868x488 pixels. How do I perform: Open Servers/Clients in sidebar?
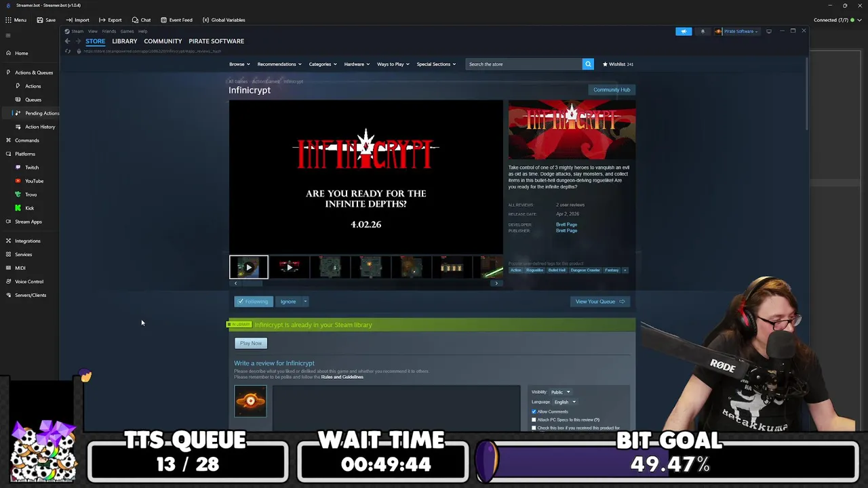31,295
